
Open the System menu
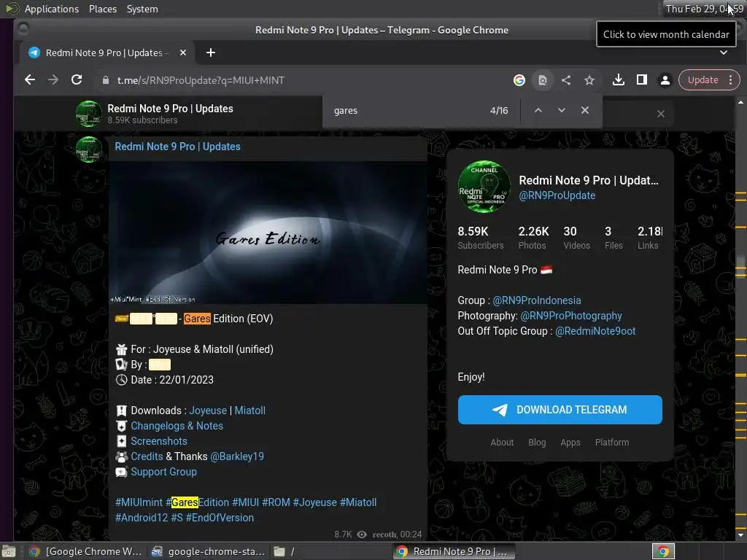pos(142,9)
